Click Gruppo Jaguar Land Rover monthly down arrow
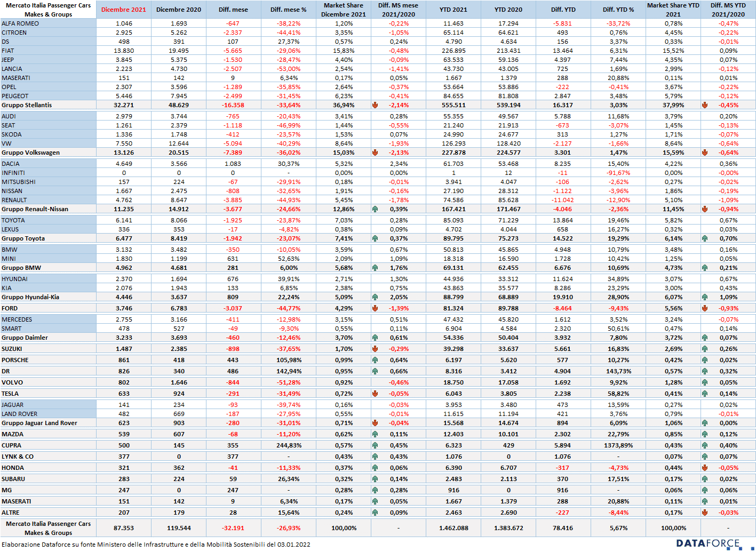This screenshot has width=756, height=552. [375, 423]
